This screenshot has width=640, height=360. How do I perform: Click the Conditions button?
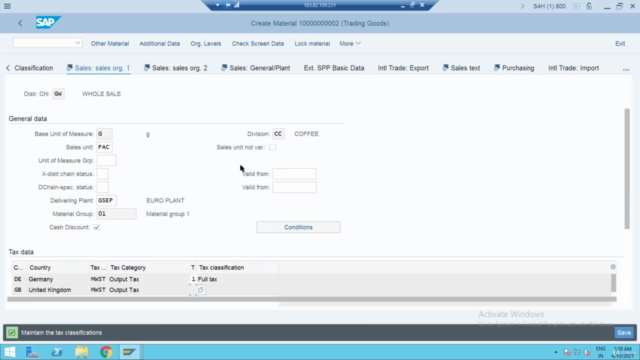pos(298,227)
